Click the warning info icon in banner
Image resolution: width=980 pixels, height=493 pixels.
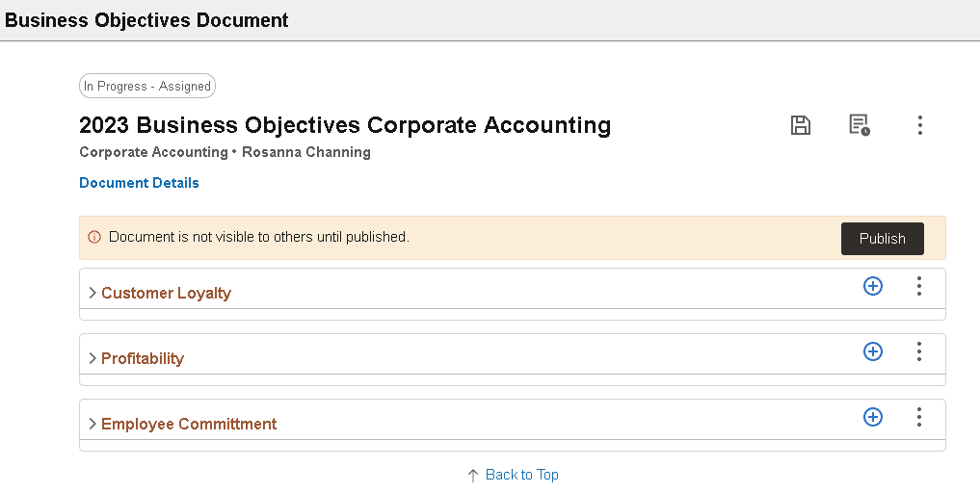tap(94, 237)
